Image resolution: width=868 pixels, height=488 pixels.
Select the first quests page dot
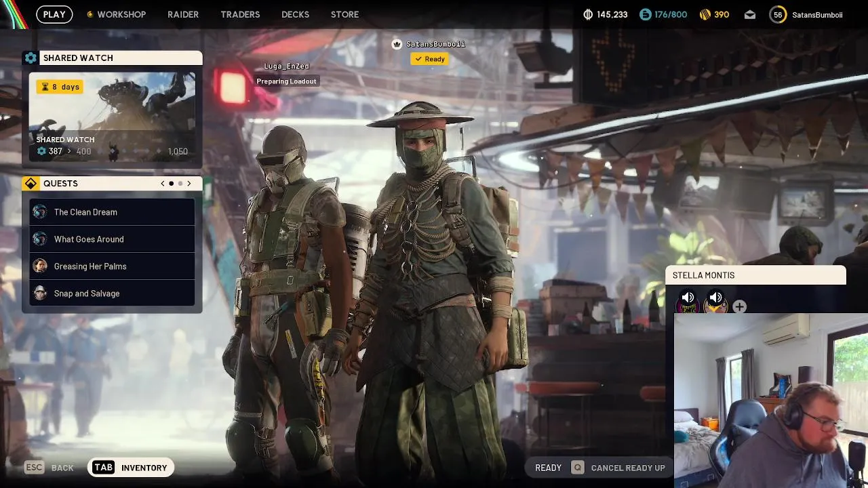[x=172, y=184]
